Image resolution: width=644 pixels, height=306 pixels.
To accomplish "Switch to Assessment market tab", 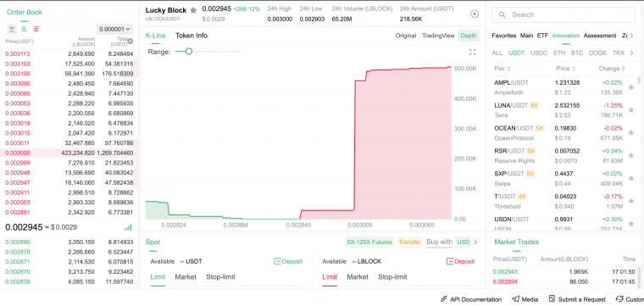I will pos(600,36).
